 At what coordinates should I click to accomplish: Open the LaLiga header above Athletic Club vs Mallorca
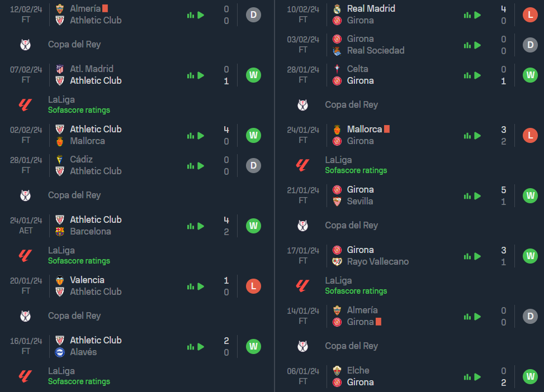[x=62, y=99]
